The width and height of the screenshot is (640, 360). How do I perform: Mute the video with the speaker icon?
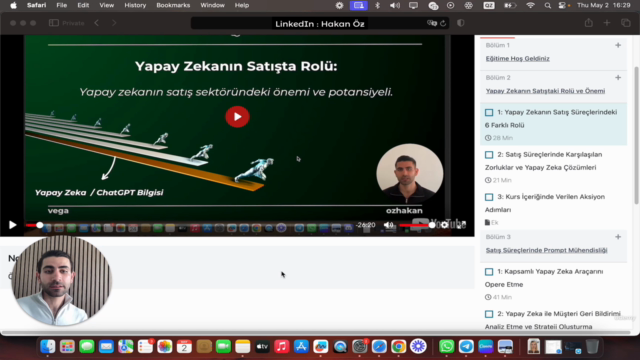click(x=388, y=224)
